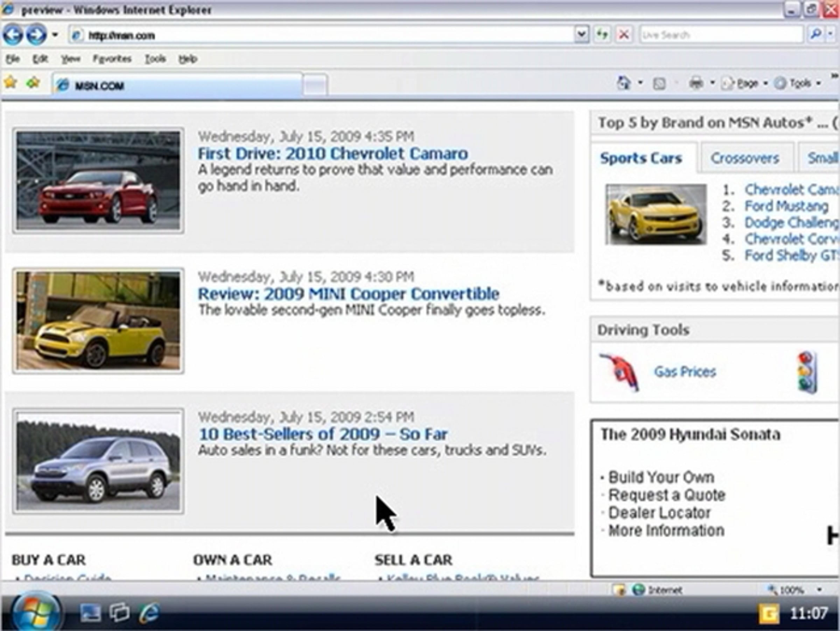
Task: Click the Print icon in the command bar
Action: [696, 83]
